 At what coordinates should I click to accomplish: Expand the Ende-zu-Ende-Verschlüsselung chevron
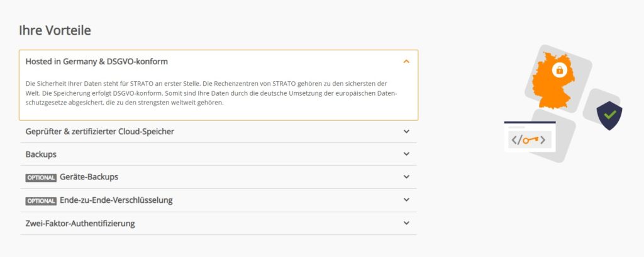(x=406, y=200)
